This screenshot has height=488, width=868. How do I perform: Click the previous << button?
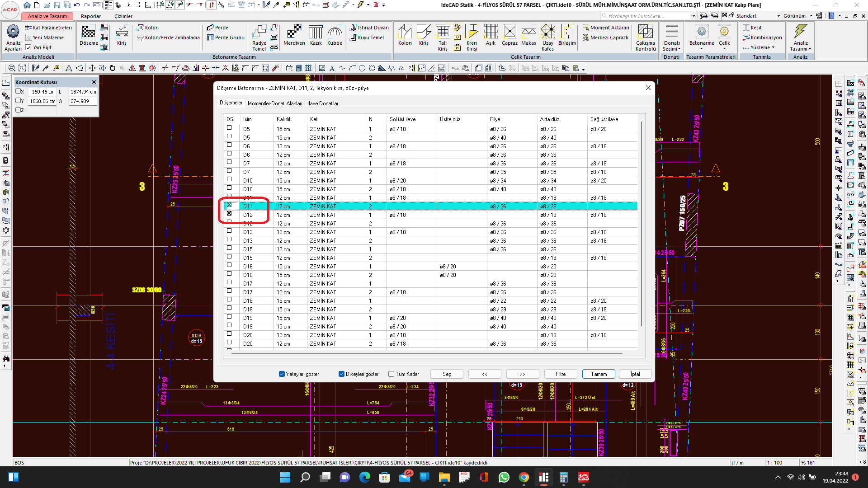(x=485, y=374)
